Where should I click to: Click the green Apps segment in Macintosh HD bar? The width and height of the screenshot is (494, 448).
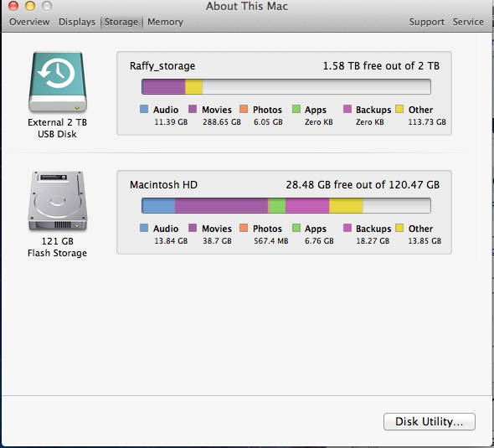(x=277, y=206)
